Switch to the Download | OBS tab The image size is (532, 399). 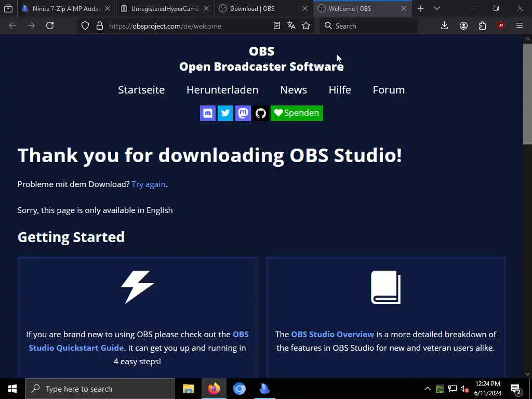click(264, 8)
